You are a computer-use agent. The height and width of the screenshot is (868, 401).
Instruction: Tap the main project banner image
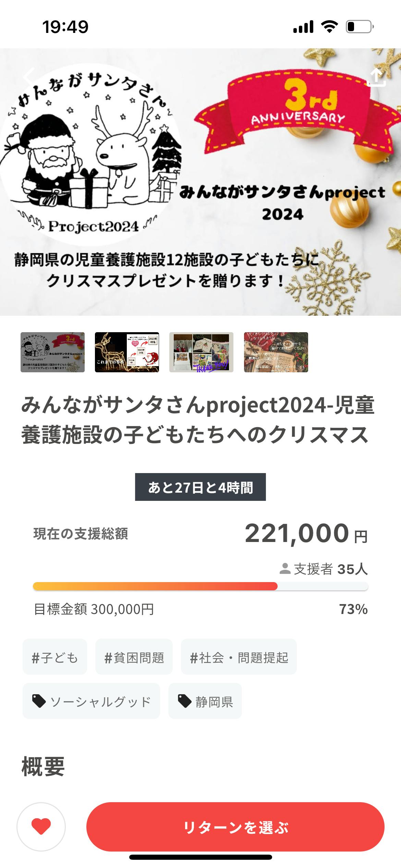pyautogui.click(x=200, y=182)
